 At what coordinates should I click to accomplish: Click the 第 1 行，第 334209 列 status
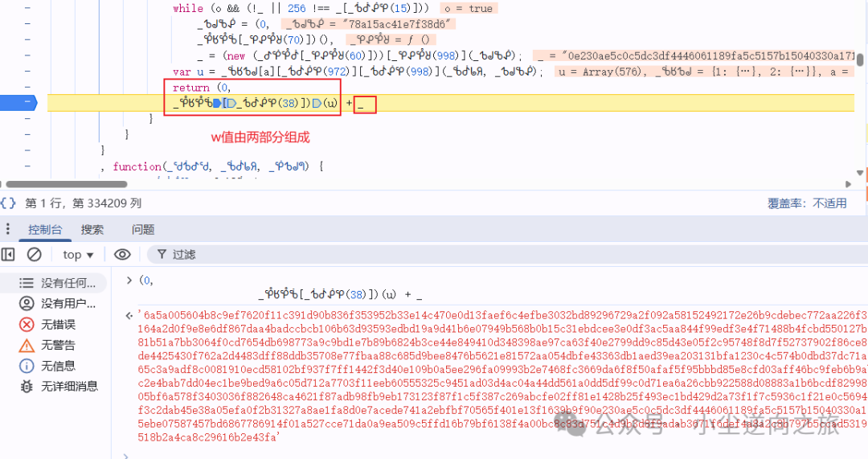pos(83,203)
